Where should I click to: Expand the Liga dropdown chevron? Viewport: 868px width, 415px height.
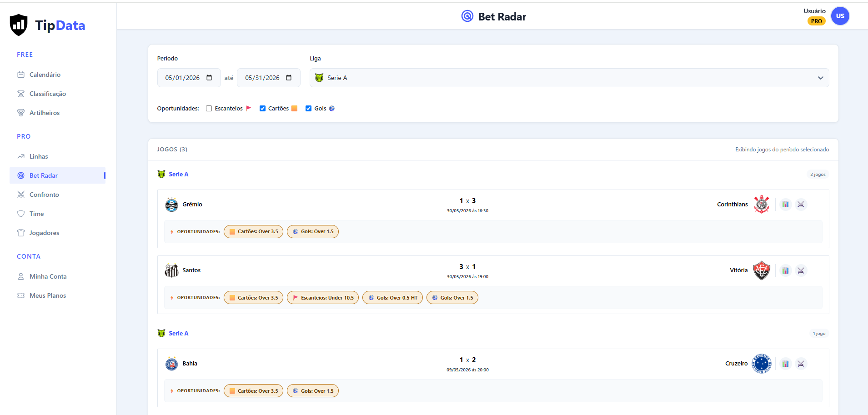(820, 78)
